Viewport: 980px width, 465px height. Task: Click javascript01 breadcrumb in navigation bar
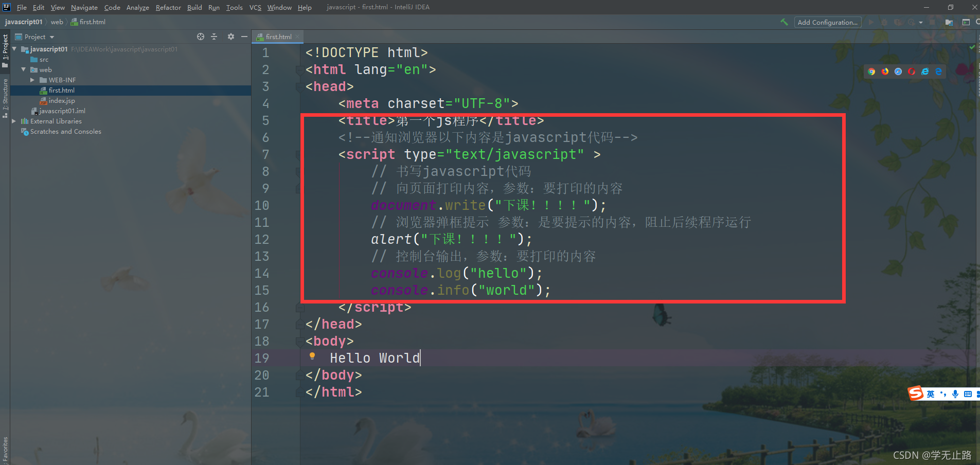[x=24, y=22]
